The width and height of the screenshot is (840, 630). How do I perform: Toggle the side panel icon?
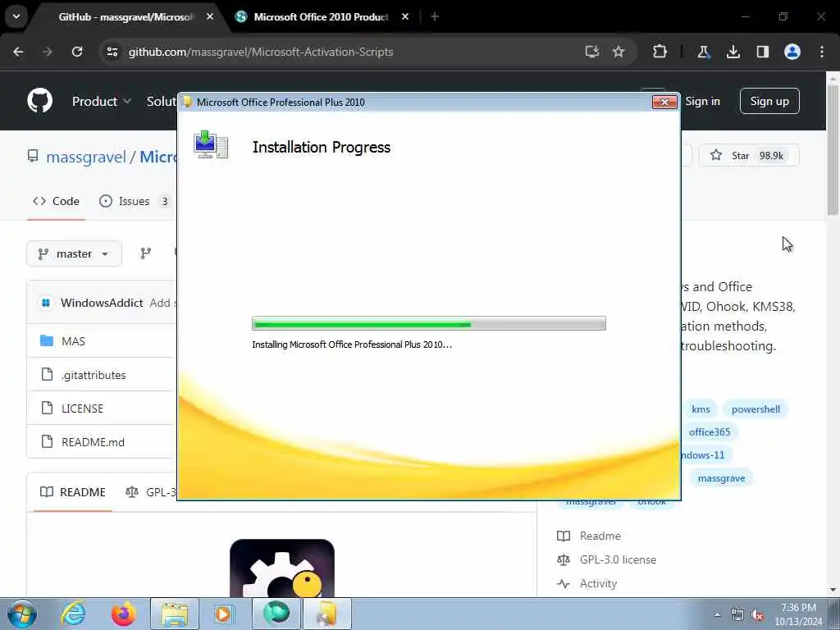tap(762, 52)
